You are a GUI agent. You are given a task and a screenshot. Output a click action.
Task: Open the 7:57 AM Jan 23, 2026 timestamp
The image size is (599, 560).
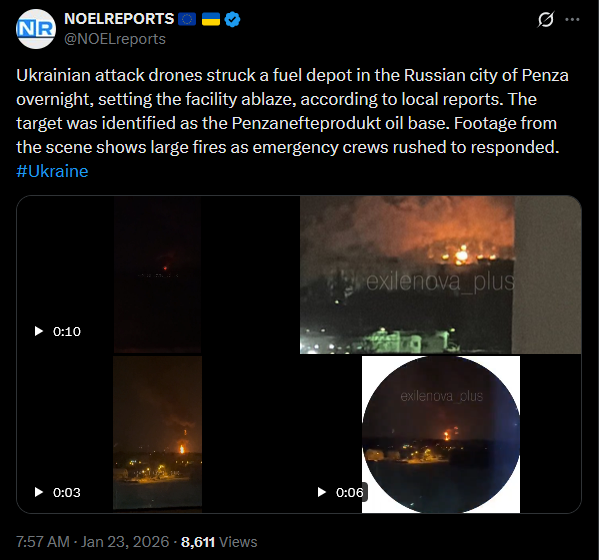92,542
